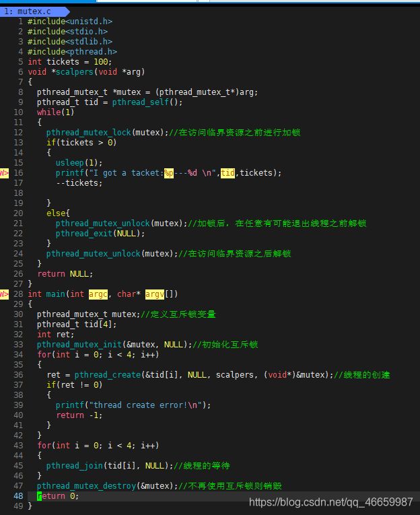Click highlighted argc parameter

tap(98, 294)
